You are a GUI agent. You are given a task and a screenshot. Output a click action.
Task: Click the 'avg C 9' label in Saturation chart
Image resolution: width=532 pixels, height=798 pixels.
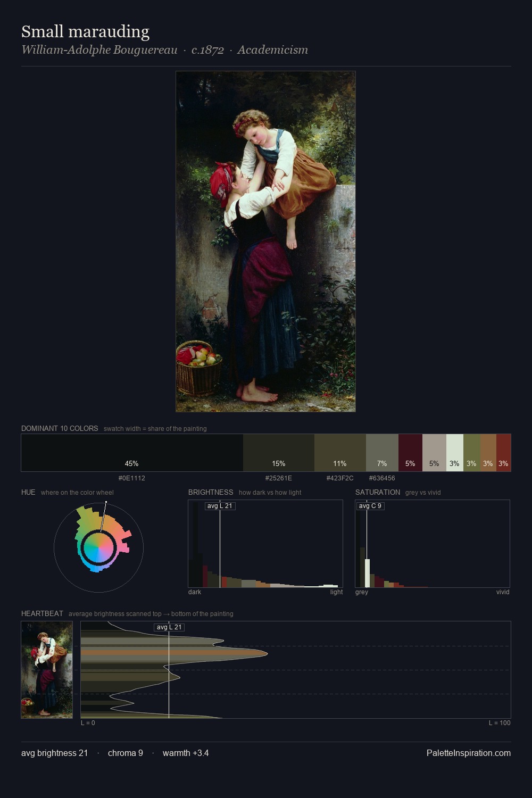pyautogui.click(x=370, y=506)
